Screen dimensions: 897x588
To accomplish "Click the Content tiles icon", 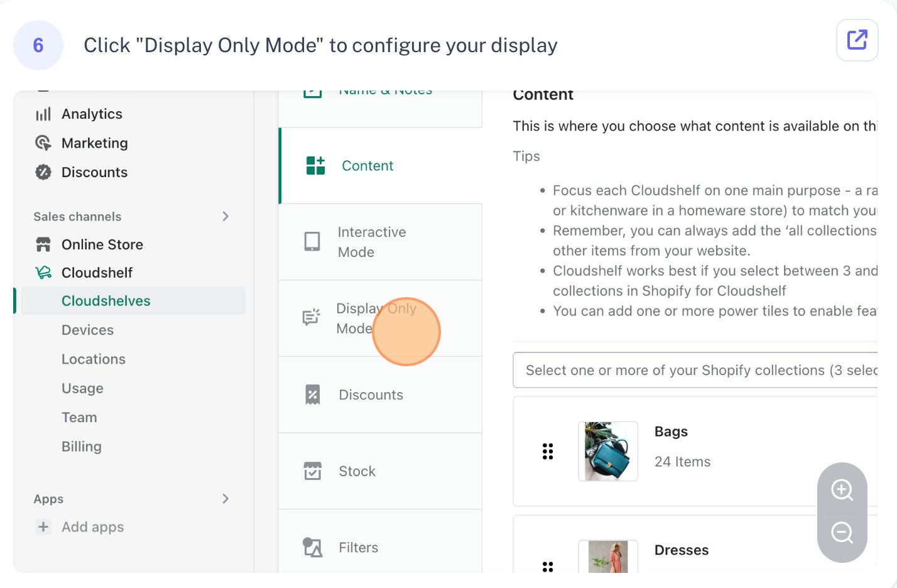I will [x=315, y=166].
